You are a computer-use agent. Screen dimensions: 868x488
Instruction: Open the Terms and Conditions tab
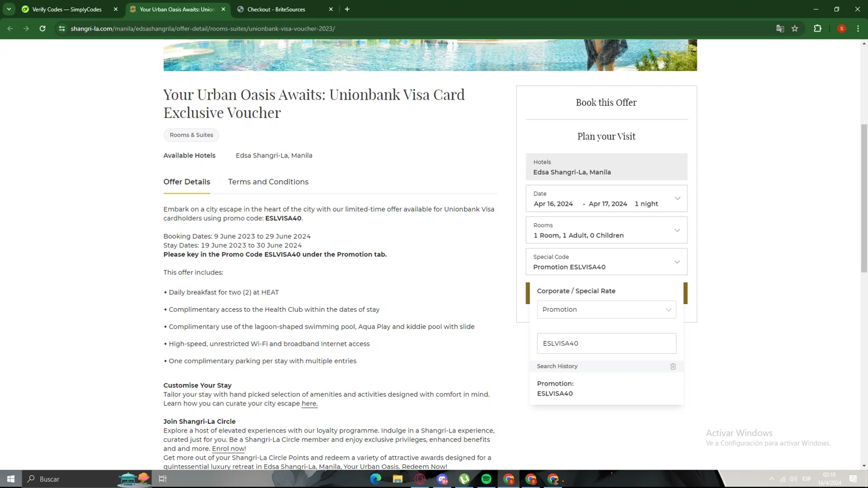[268, 182]
